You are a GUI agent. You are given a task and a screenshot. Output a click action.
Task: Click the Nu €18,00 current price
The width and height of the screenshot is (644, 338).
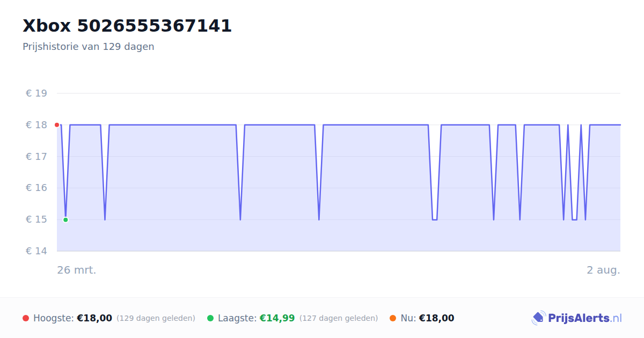point(436,318)
